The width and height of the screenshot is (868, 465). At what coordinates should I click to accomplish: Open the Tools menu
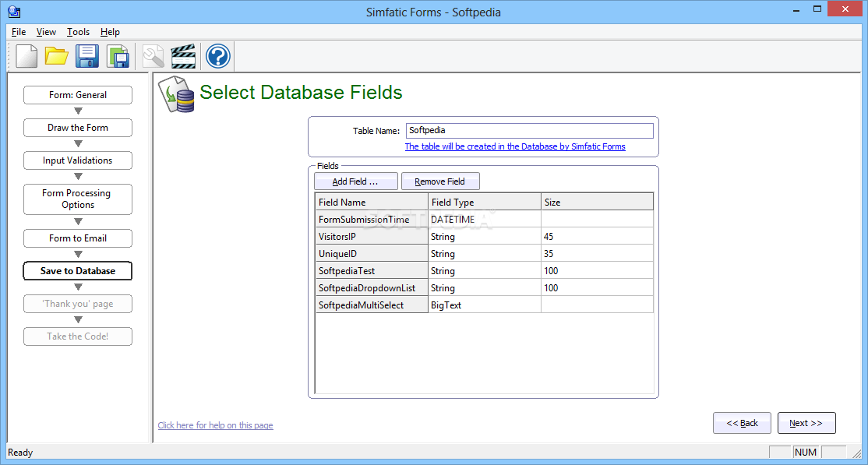click(x=78, y=32)
